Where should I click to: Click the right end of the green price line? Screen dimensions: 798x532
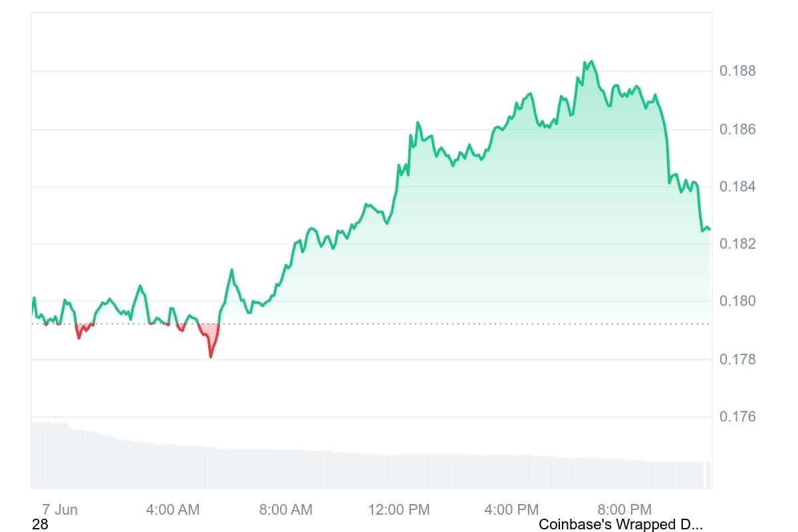click(709, 229)
